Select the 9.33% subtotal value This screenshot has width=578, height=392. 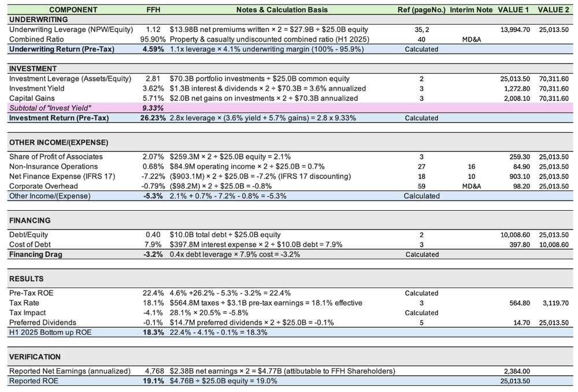coord(153,108)
